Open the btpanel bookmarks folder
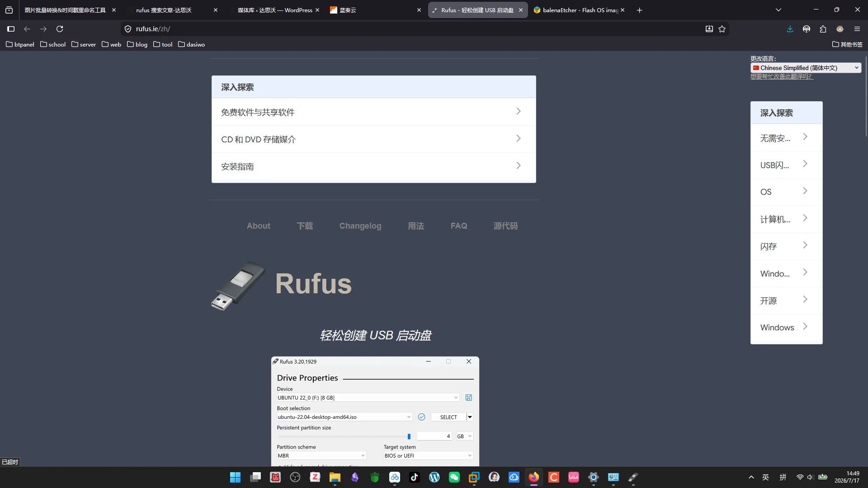868x488 pixels. [20, 44]
